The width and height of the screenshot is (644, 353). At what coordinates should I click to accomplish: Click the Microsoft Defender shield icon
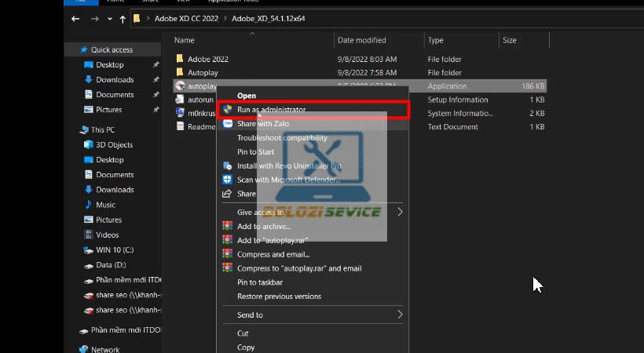point(227,180)
